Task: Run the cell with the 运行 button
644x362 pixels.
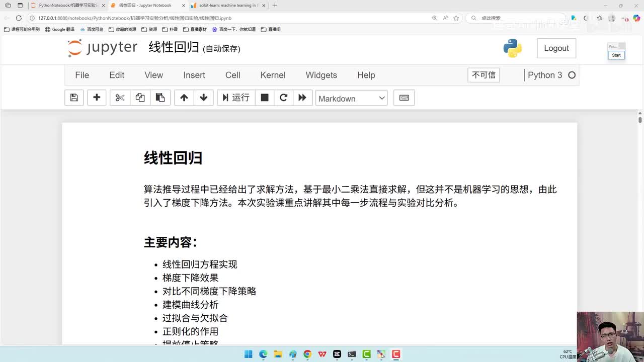Action: coord(236,98)
